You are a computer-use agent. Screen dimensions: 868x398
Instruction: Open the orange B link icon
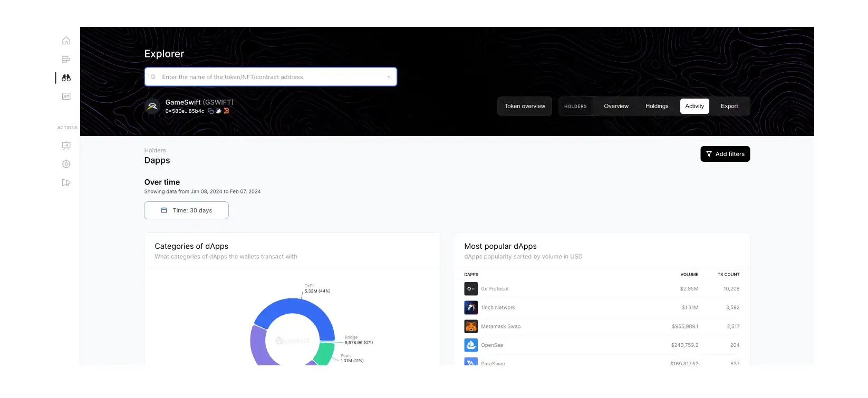(226, 111)
